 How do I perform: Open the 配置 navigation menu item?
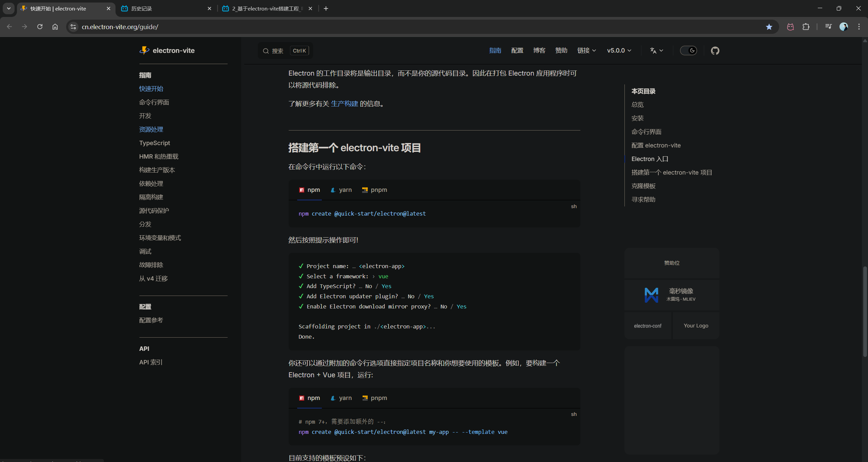click(517, 51)
